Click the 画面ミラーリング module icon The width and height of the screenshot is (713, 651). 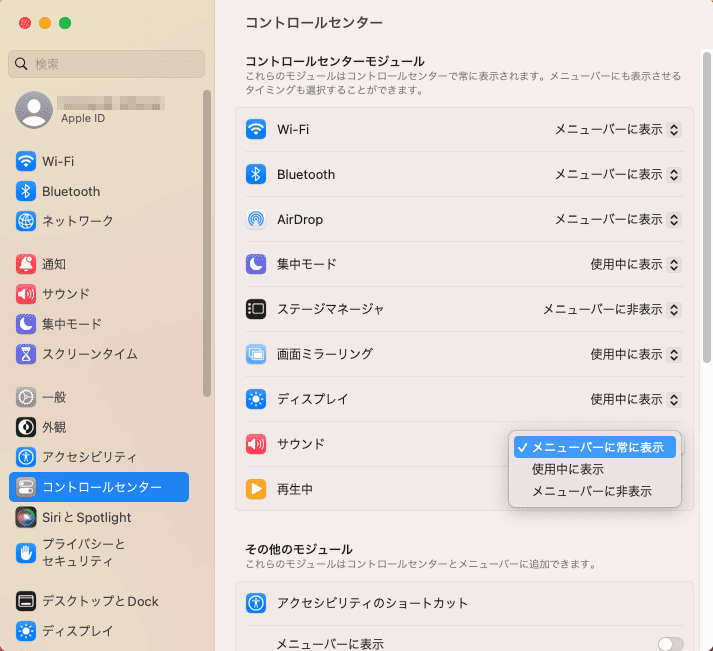pyautogui.click(x=256, y=354)
